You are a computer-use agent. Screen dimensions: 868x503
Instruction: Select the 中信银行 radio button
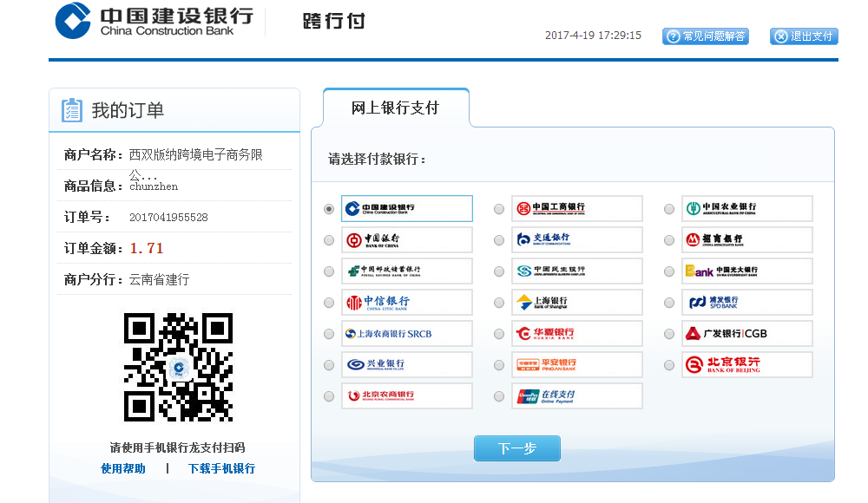[329, 303]
